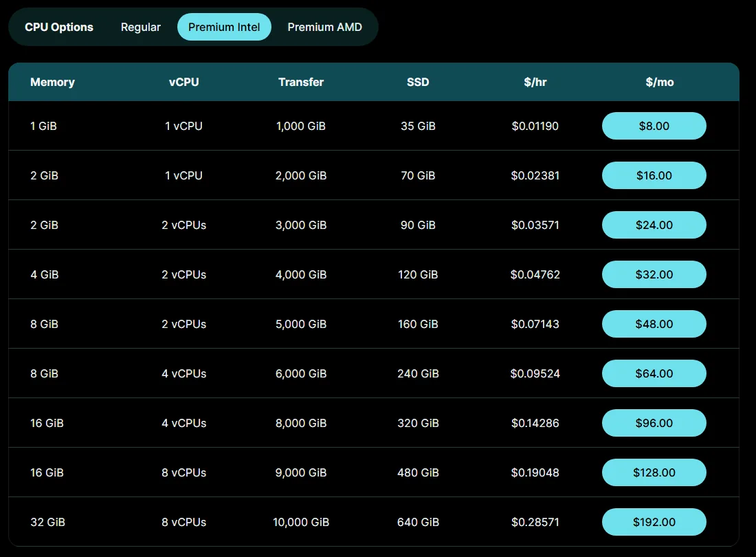Screen dimensions: 756x557
Task: Choose the $16.00 monthly plan button
Action: 654,175
